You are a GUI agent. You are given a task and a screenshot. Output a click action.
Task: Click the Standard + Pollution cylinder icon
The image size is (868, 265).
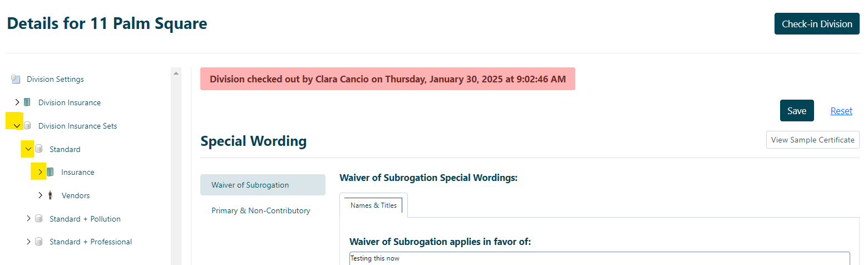[38, 219]
